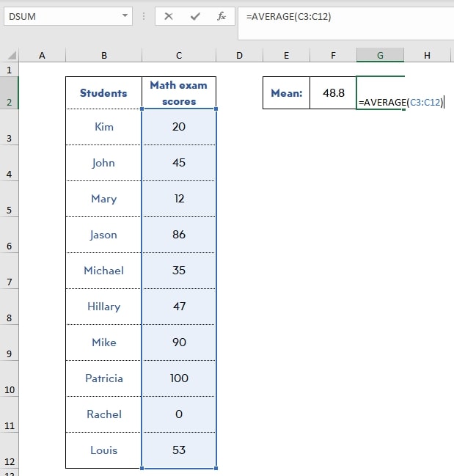Click Kim's score of 20
Image resolution: width=454 pixels, height=476 pixels.
[179, 127]
